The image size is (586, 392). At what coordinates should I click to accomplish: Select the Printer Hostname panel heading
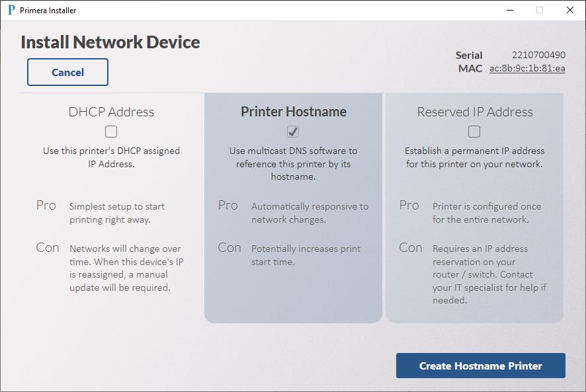[x=294, y=112]
